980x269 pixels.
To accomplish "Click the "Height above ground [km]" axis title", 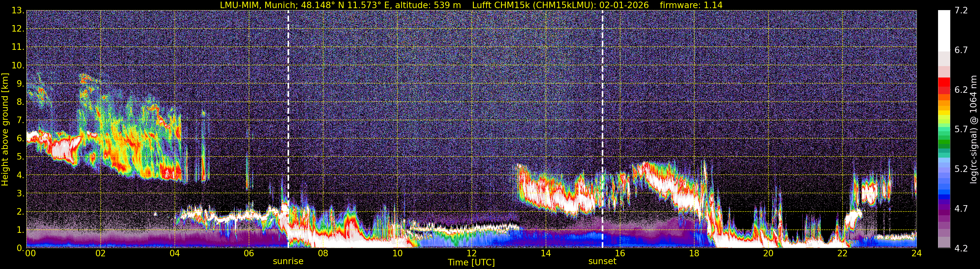I will click(5, 129).
